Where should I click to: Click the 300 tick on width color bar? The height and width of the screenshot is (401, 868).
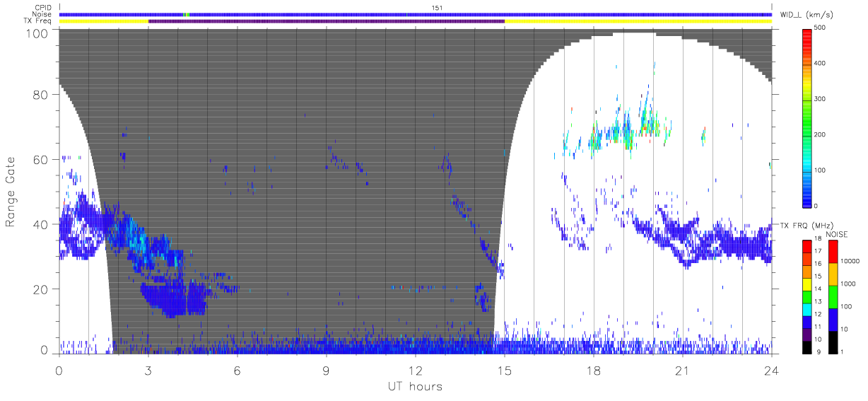820,99
